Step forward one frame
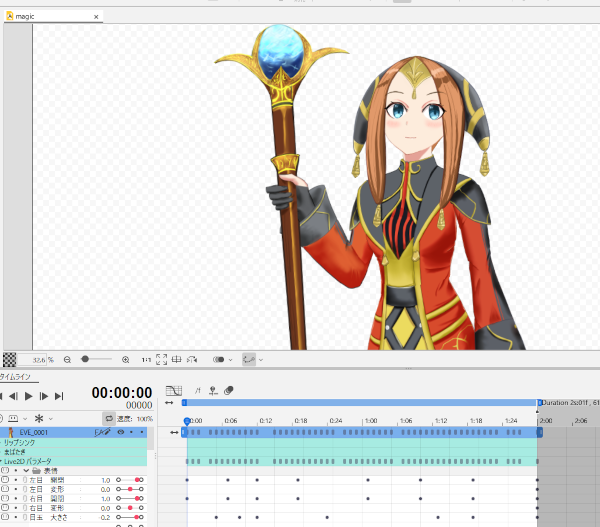 44,396
